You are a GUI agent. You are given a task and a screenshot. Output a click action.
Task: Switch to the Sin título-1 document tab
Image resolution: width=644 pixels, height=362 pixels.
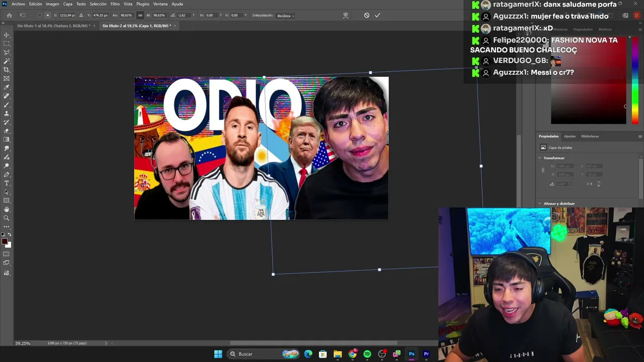point(54,26)
